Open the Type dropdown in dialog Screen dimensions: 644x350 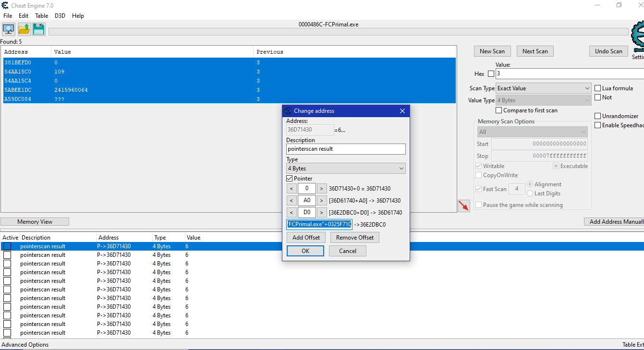(346, 169)
